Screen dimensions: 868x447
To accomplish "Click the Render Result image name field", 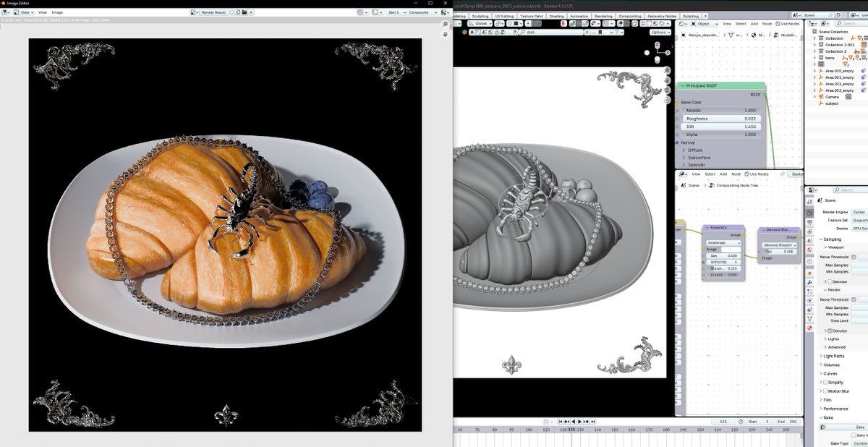I will point(213,12).
